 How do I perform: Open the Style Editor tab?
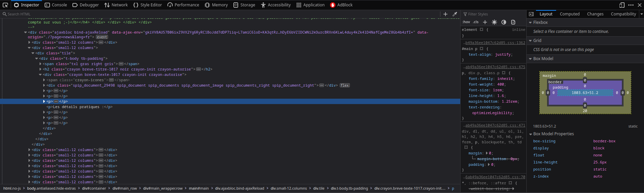pos(148,5)
